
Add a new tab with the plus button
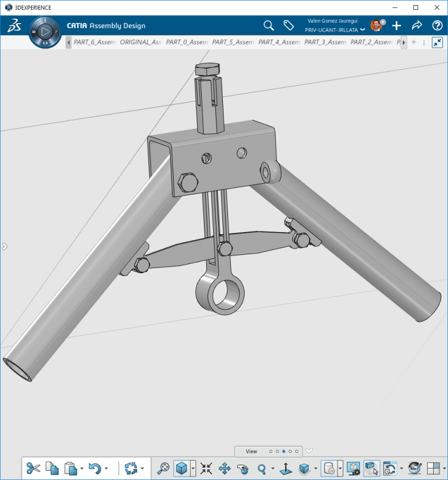coord(414,42)
